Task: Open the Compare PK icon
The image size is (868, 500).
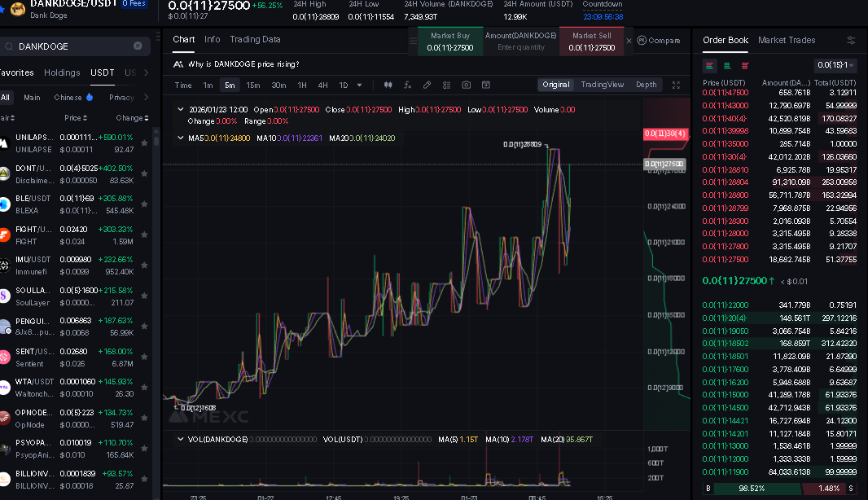Action: coord(642,41)
